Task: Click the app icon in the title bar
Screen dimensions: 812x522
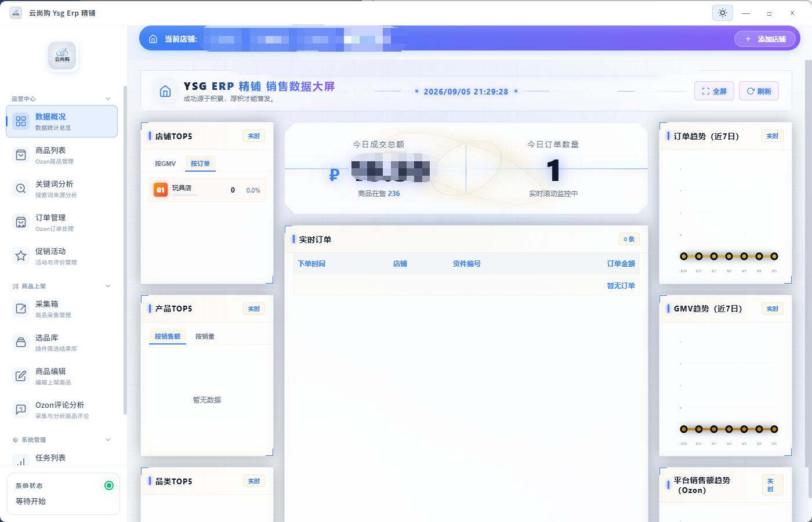Action: pos(16,13)
